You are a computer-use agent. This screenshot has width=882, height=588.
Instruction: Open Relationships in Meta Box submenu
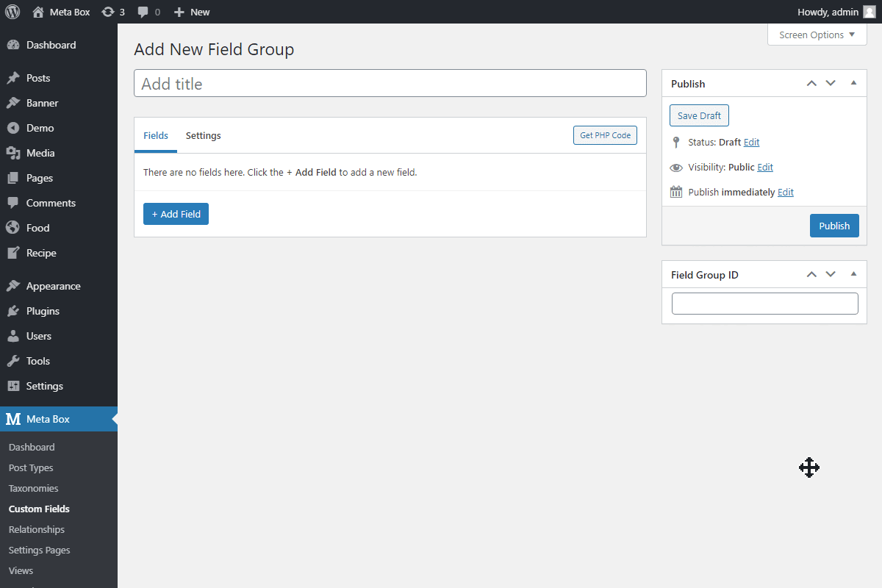click(37, 529)
